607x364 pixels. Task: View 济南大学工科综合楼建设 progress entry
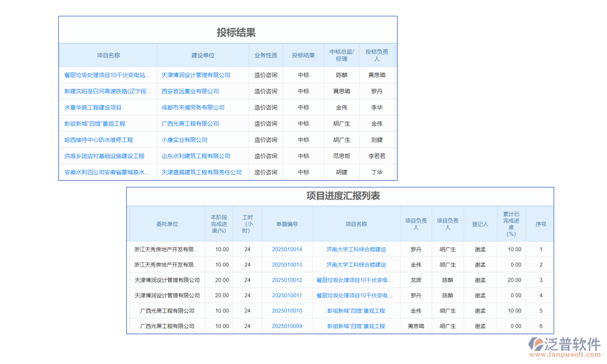(356, 249)
